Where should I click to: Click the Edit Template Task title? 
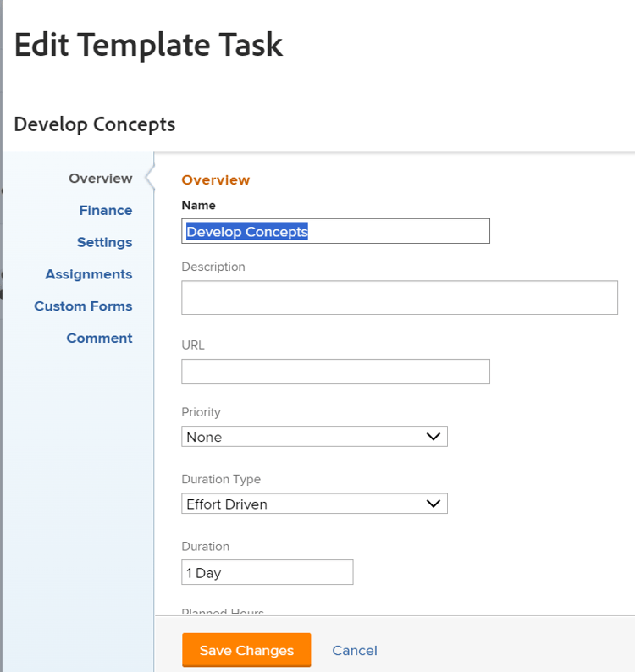point(148,45)
